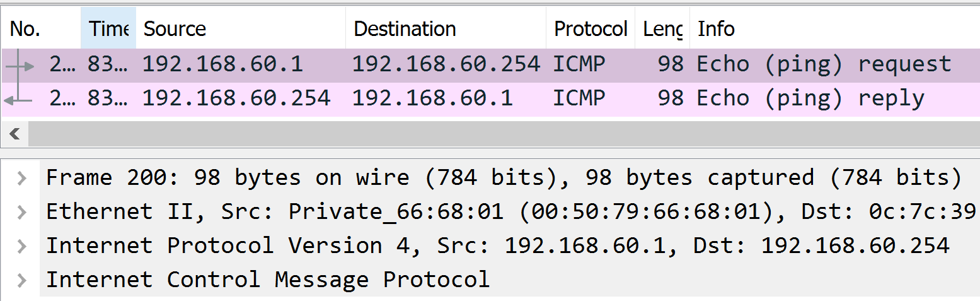Click the Source column header
This screenshot has height=301, width=980.
[241, 28]
